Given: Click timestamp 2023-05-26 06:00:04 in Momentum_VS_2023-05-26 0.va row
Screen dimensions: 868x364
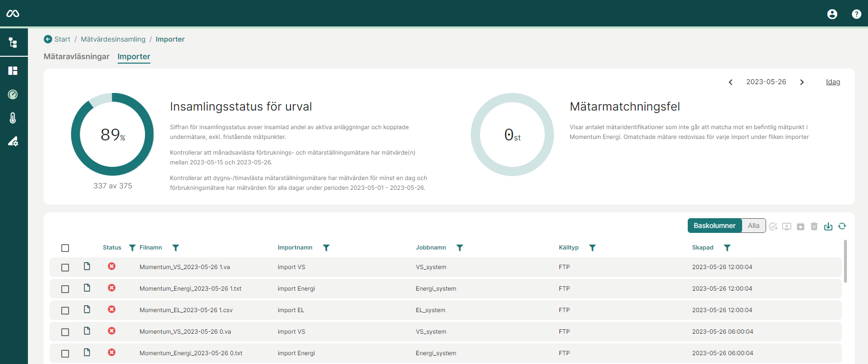Looking at the screenshot, I should (723, 332).
